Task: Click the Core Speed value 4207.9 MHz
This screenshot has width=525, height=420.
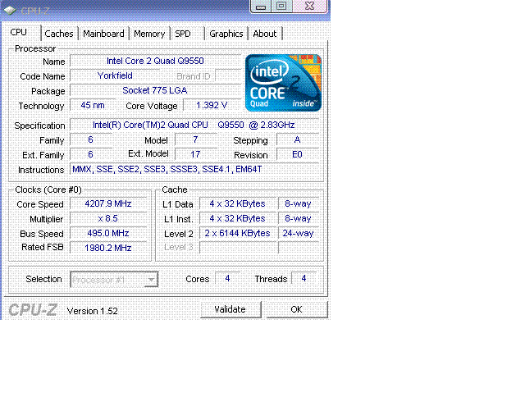Action: click(x=108, y=204)
